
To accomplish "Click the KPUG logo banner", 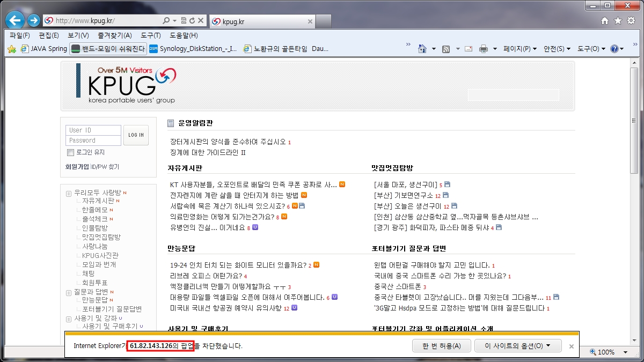I will tap(127, 85).
